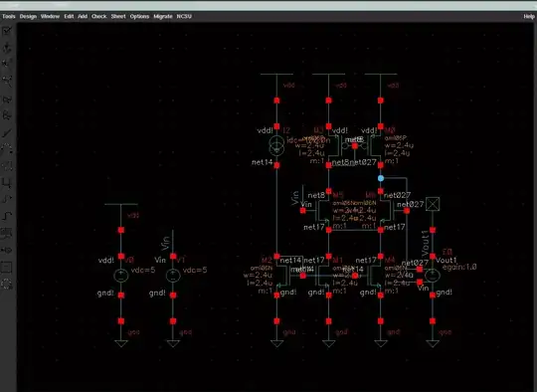Click the blue junction dot on net027
This screenshot has height=392, width=537.
(x=381, y=178)
